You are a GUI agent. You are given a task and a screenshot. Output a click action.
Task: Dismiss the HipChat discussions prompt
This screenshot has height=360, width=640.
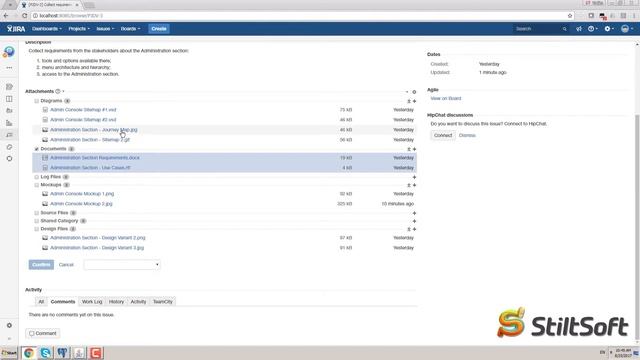point(467,135)
